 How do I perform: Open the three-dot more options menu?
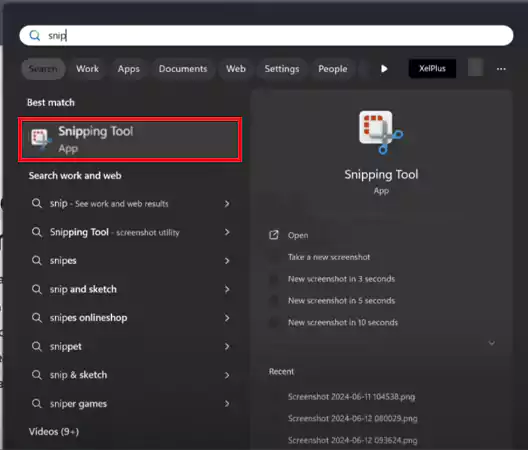tap(501, 69)
